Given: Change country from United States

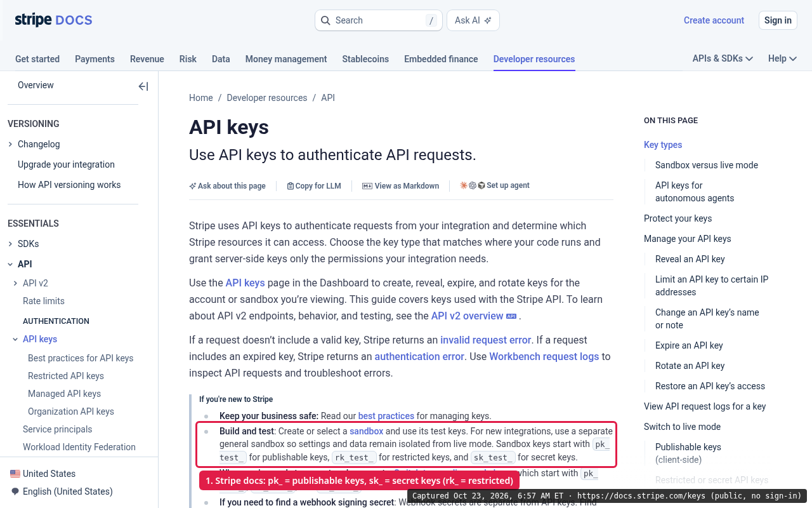Looking at the screenshot, I should 43,474.
